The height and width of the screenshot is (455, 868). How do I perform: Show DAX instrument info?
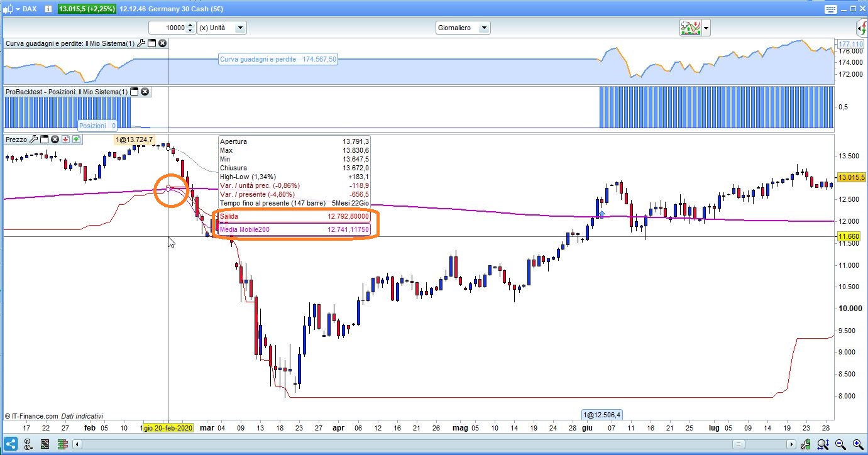point(48,9)
